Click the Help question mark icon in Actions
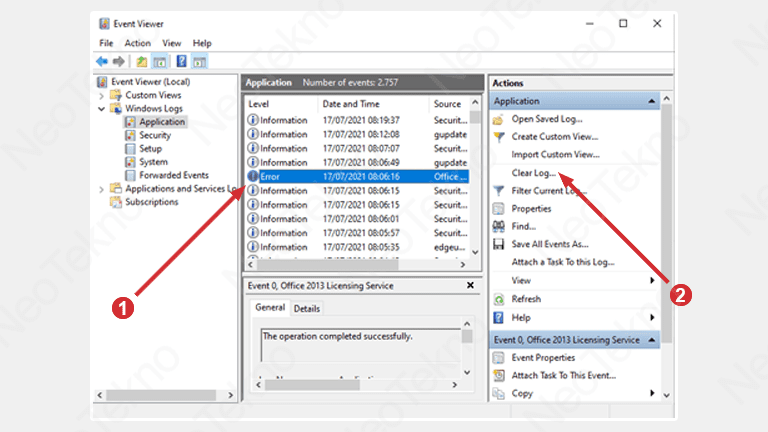This screenshot has height=432, width=768. point(499,318)
